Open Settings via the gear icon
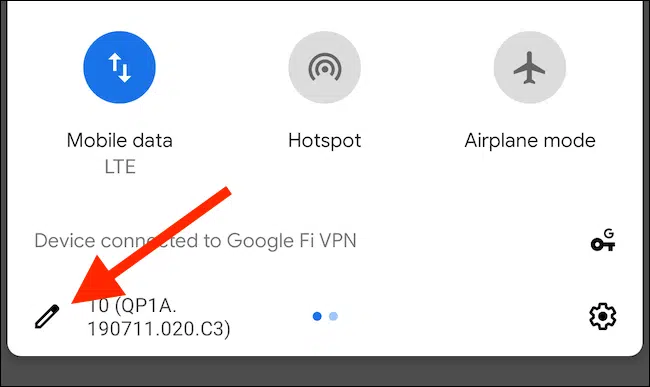Screen dimensions: 650x387 tap(602, 316)
